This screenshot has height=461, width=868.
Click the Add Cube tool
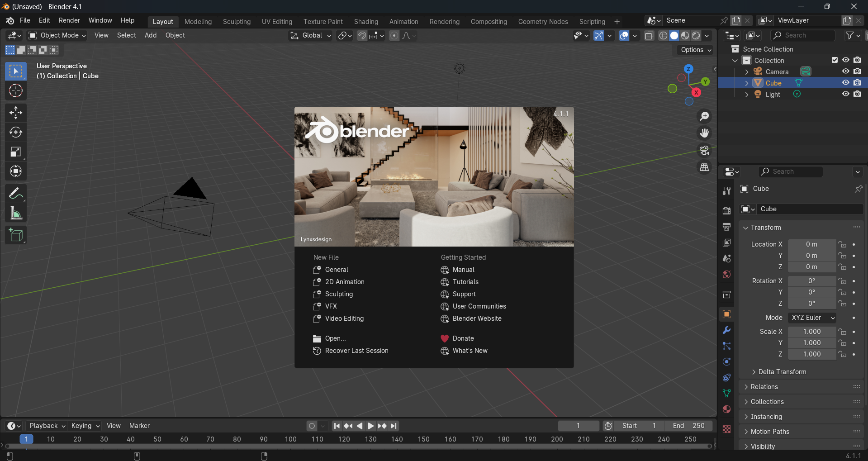(16, 235)
